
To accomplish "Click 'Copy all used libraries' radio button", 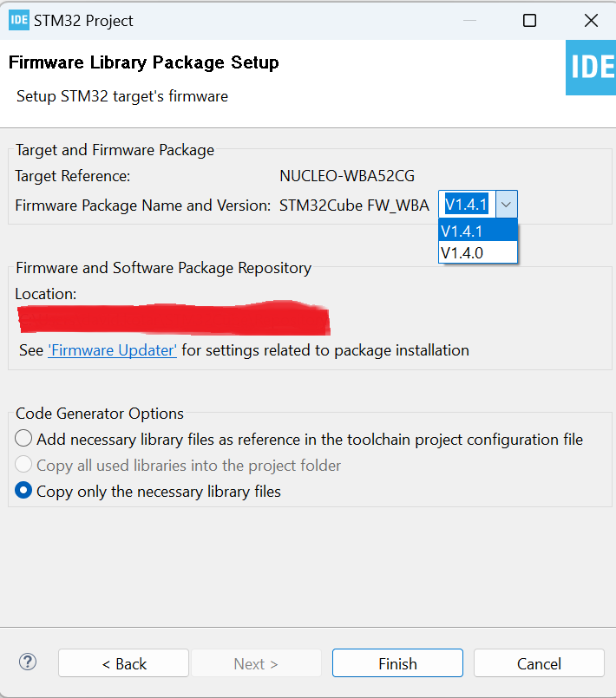I will pyautogui.click(x=24, y=465).
